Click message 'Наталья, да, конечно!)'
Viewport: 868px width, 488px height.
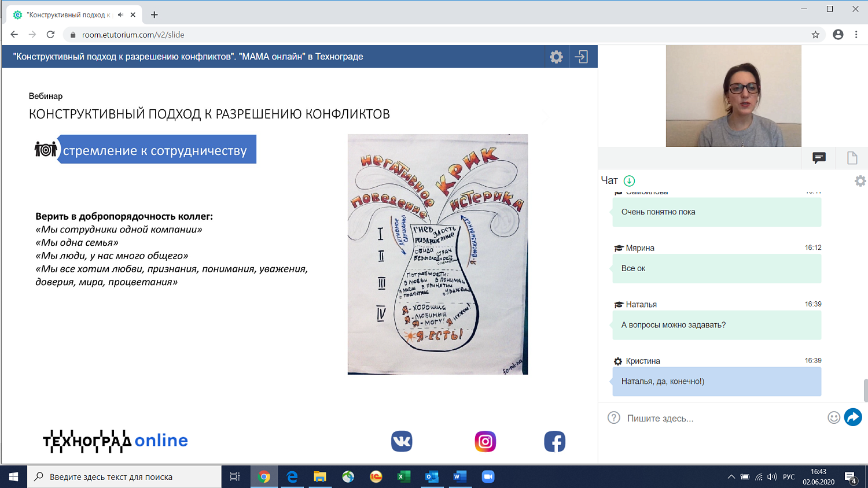(x=716, y=382)
